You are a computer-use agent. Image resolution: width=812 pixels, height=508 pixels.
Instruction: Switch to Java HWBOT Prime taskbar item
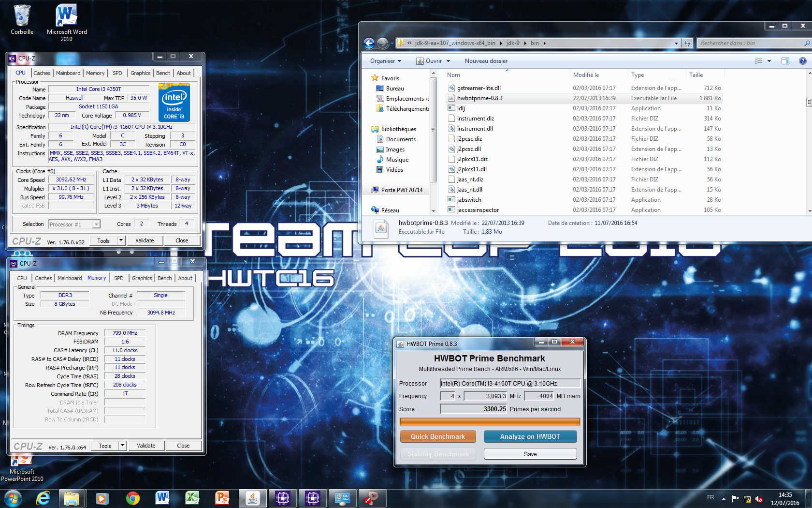click(252, 498)
